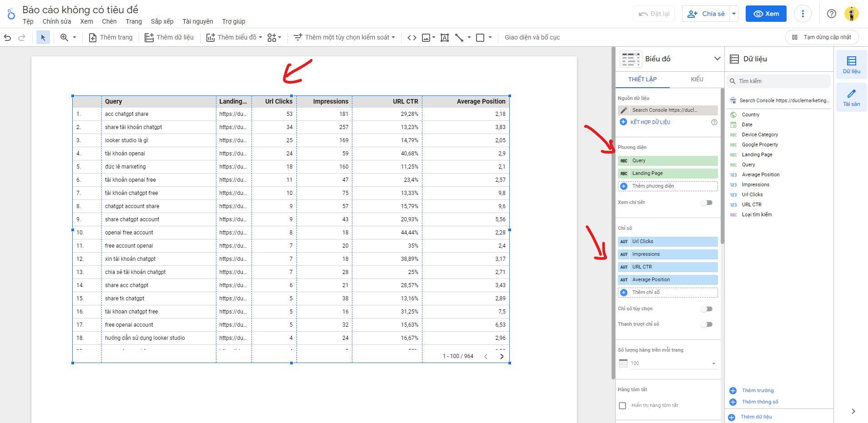The image size is (868, 423).
Task: Click the Impressions column header
Action: (x=331, y=101)
